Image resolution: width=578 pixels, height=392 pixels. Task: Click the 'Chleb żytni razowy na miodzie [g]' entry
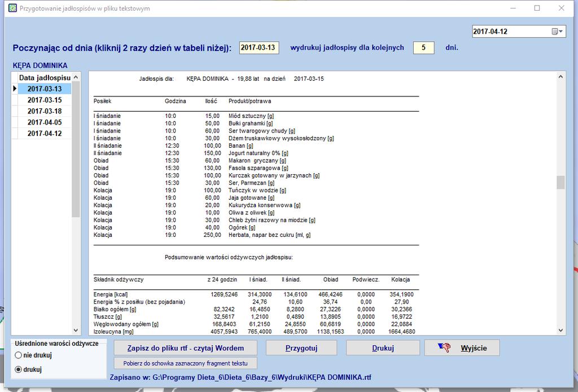coord(272,220)
